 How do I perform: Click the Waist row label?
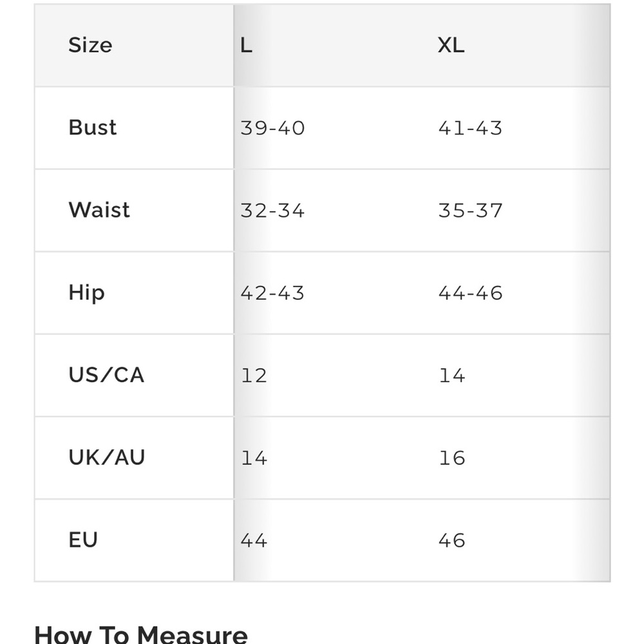click(x=99, y=210)
